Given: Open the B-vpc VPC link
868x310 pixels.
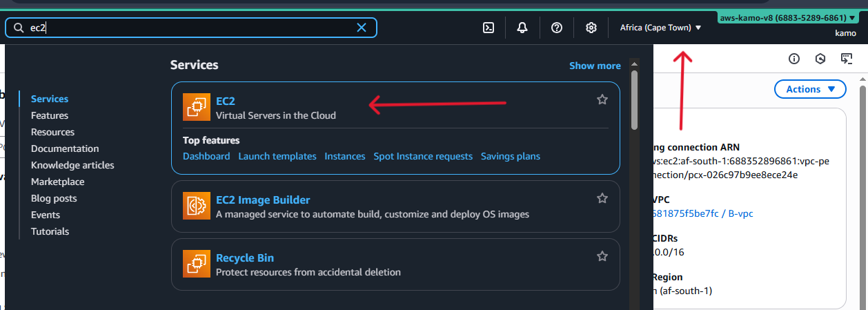Looking at the screenshot, I should tap(703, 213).
